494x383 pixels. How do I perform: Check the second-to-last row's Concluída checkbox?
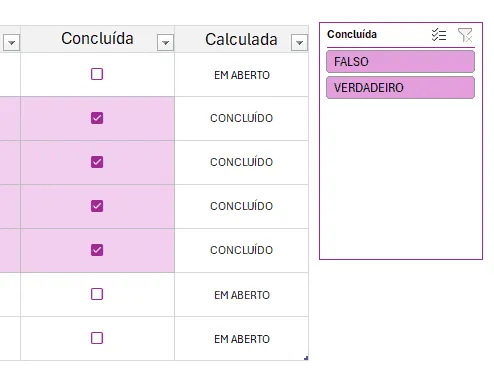pos(97,294)
